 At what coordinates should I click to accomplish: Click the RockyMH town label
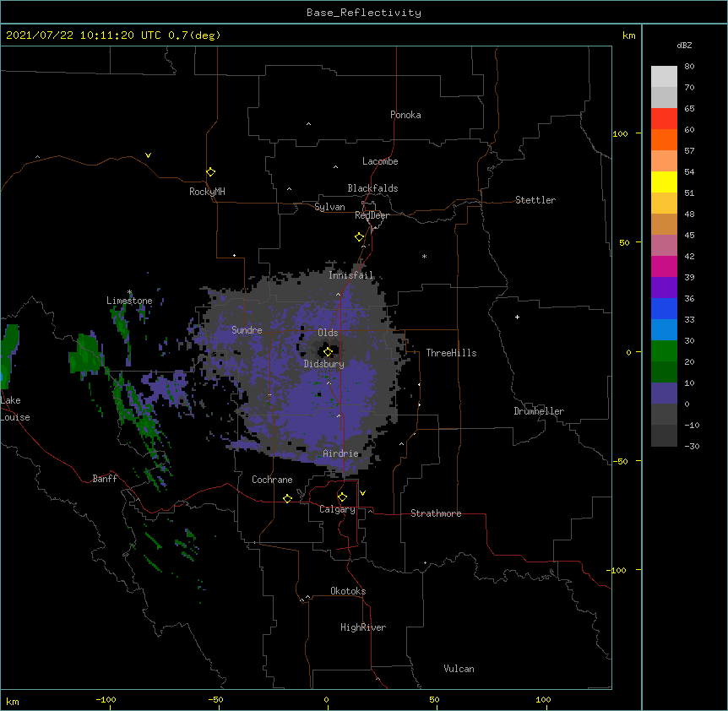[x=207, y=192]
